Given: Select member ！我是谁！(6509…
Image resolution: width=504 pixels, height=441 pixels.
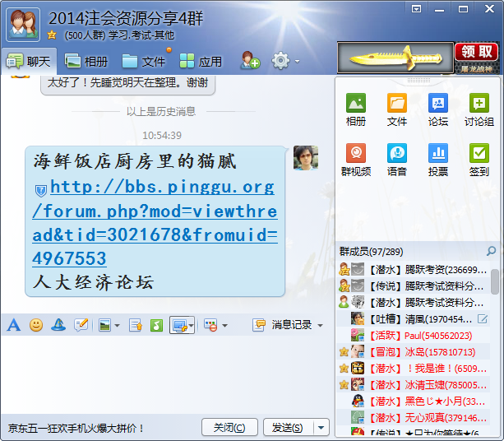Looking at the screenshot, I should 413,369.
